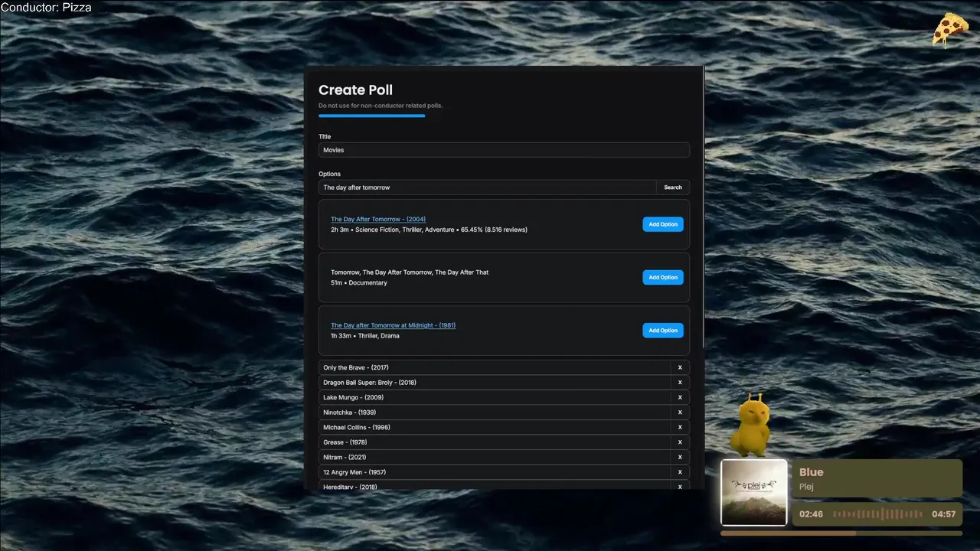Click the 51m Documentary details text
The image size is (980, 551).
pos(359,283)
